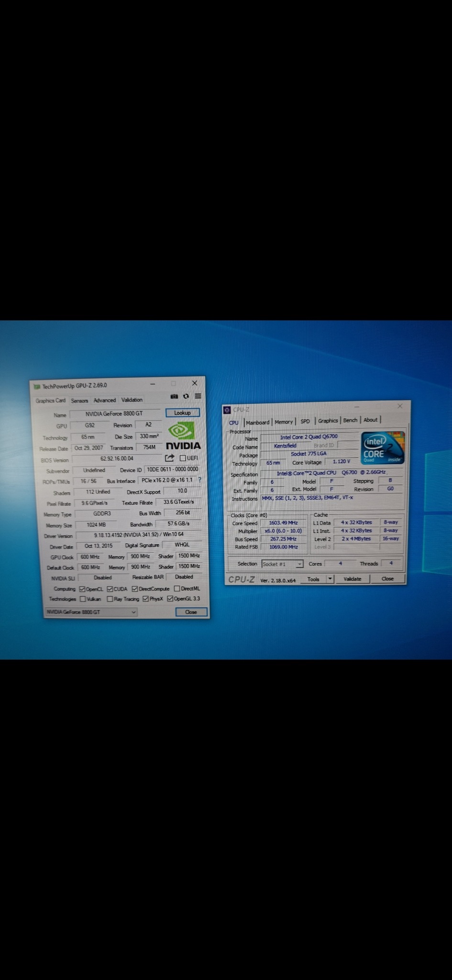The width and height of the screenshot is (452, 980).
Task: Click the GPU-Z refresh icon
Action: [x=186, y=396]
